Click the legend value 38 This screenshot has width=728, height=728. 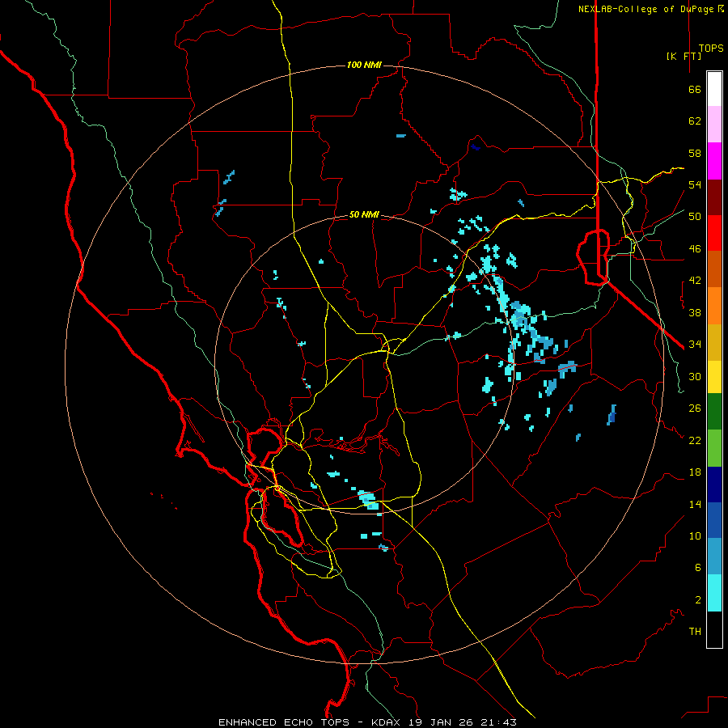click(x=695, y=312)
